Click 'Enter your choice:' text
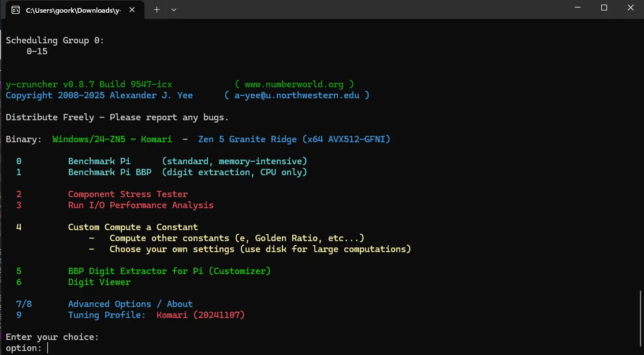Viewport: 644px width, 355px height. 52,337
